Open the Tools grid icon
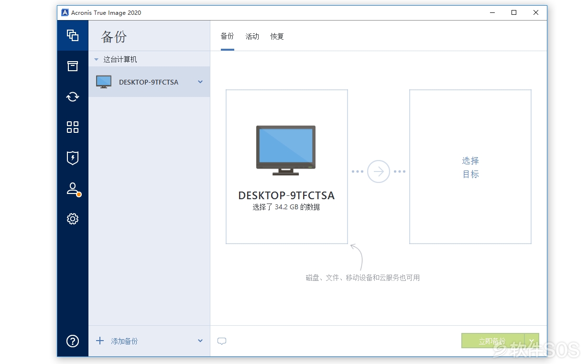 click(73, 127)
